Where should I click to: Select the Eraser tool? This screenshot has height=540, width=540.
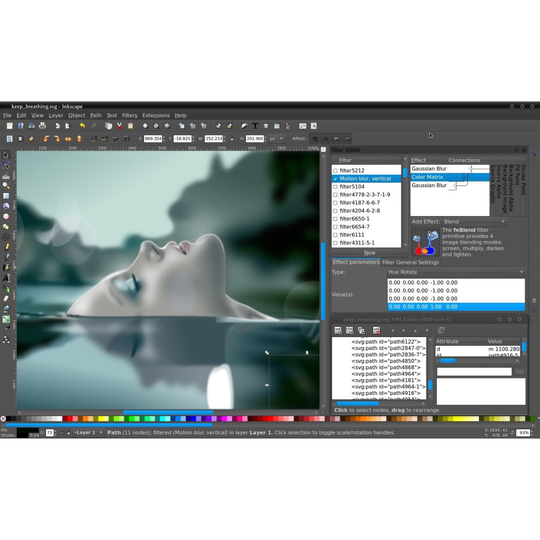point(6,298)
